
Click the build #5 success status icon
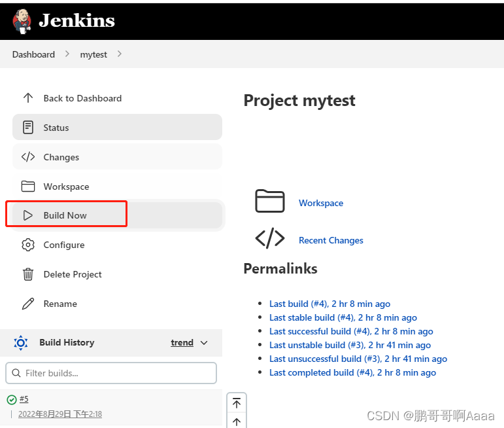pos(12,400)
